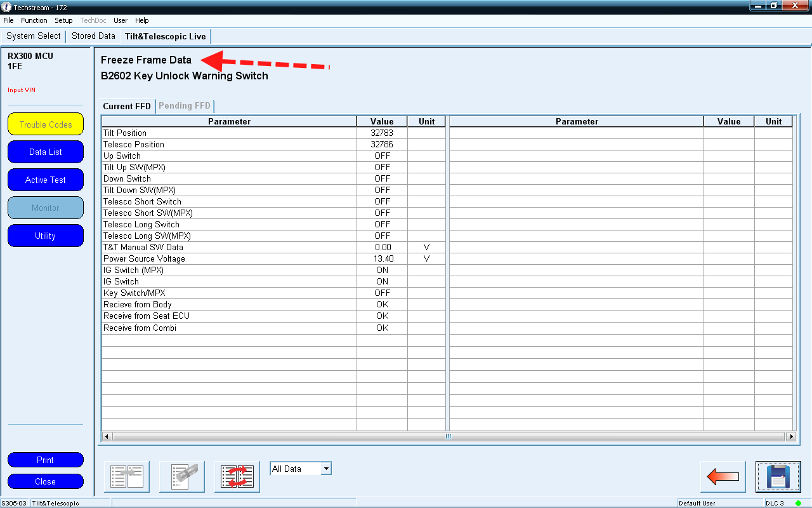
Task: Select the Telesco Position parameter row
Action: pyautogui.click(x=273, y=144)
